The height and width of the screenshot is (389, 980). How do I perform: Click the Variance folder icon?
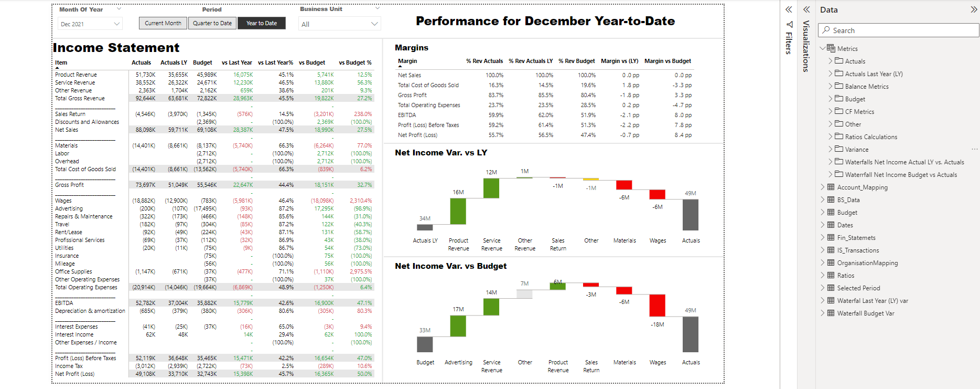pos(839,149)
